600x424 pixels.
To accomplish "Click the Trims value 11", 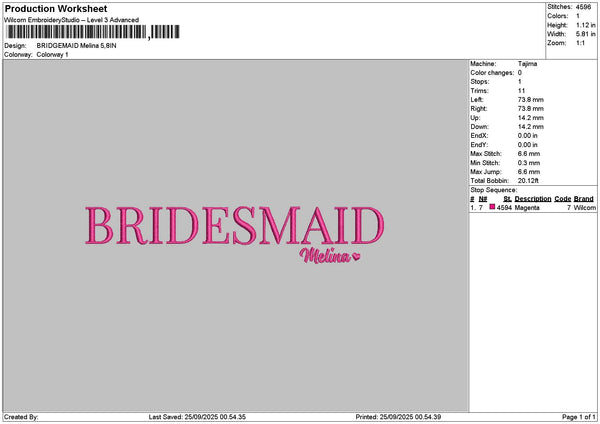I will click(x=521, y=91).
